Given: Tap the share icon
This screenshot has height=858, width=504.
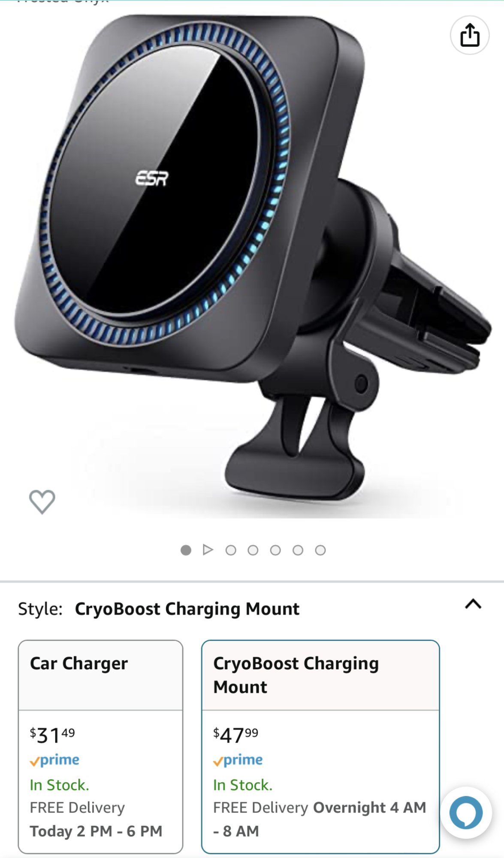Looking at the screenshot, I should pyautogui.click(x=470, y=35).
